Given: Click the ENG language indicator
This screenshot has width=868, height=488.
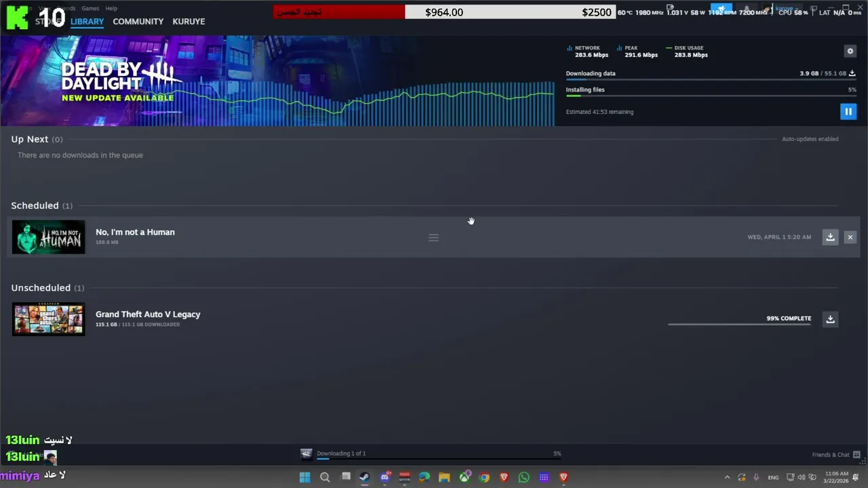Looking at the screenshot, I should pyautogui.click(x=773, y=477).
